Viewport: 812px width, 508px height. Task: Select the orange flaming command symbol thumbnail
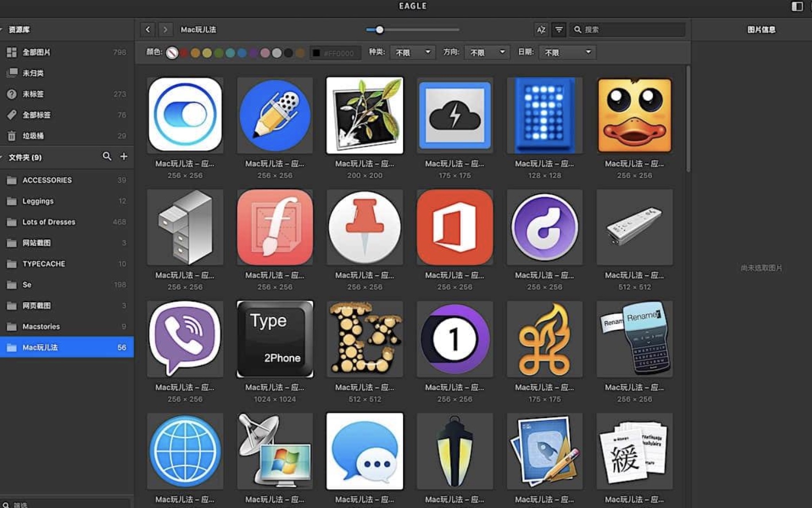tap(545, 339)
